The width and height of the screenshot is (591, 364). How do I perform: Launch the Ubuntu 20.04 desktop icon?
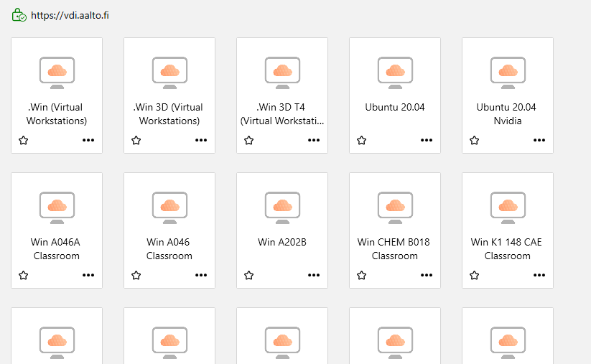[395, 73]
